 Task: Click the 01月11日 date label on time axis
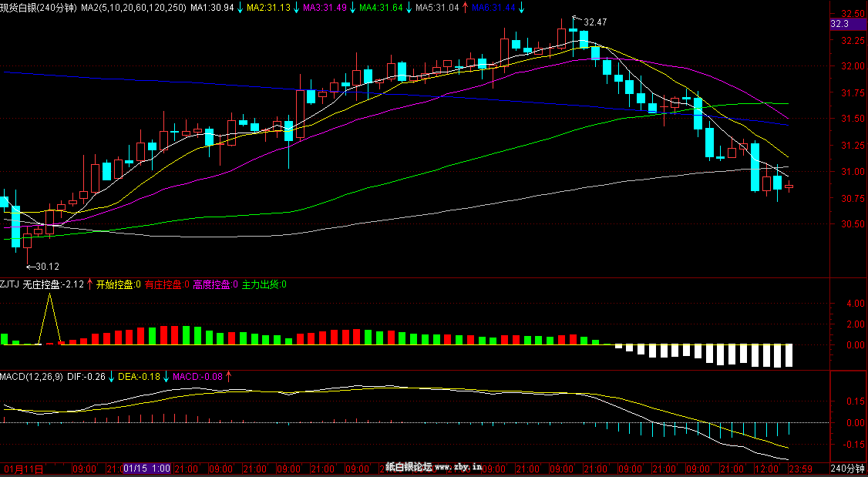point(23,469)
